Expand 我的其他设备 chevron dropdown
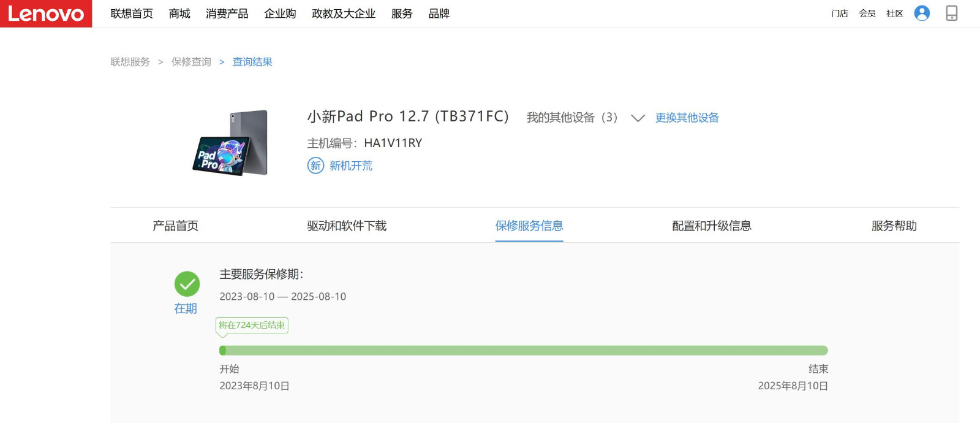Image resolution: width=980 pixels, height=423 pixels. coord(638,118)
